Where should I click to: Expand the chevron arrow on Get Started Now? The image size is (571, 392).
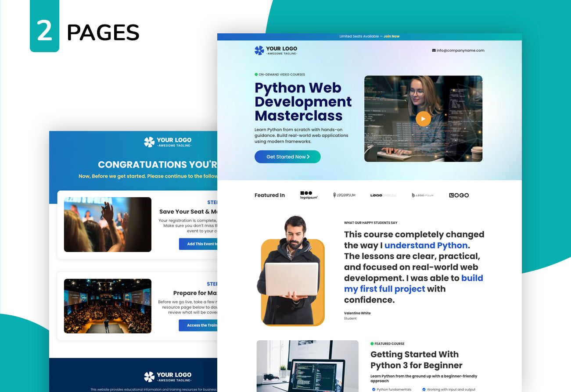click(x=307, y=157)
